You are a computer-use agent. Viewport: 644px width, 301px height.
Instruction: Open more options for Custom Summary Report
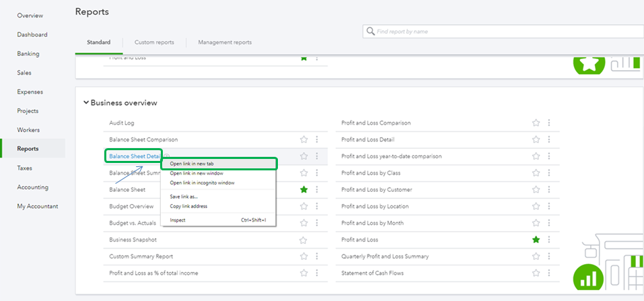[317, 256]
